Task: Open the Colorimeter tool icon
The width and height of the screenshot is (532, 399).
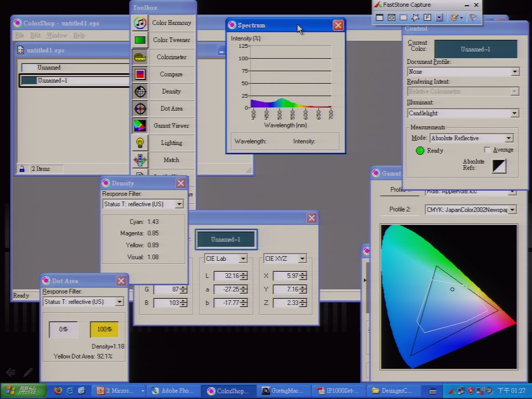Action: click(140, 57)
